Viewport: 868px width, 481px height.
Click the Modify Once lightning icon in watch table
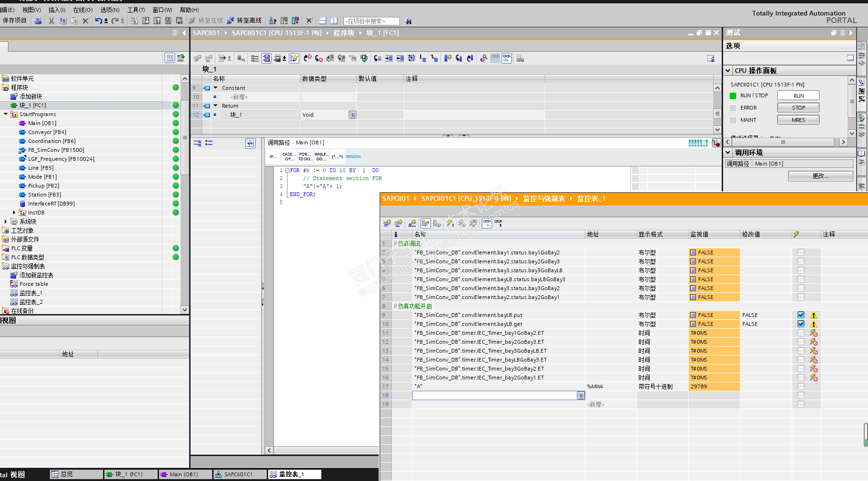coord(450,223)
